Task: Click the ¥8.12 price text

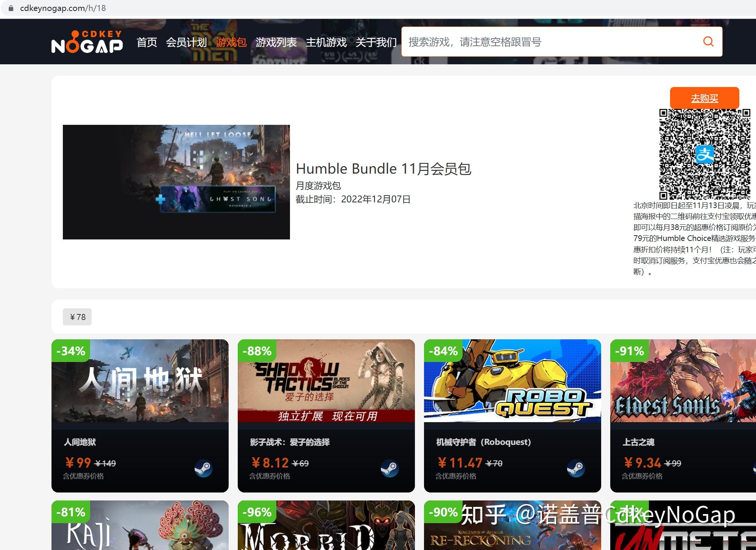Action: [x=270, y=463]
